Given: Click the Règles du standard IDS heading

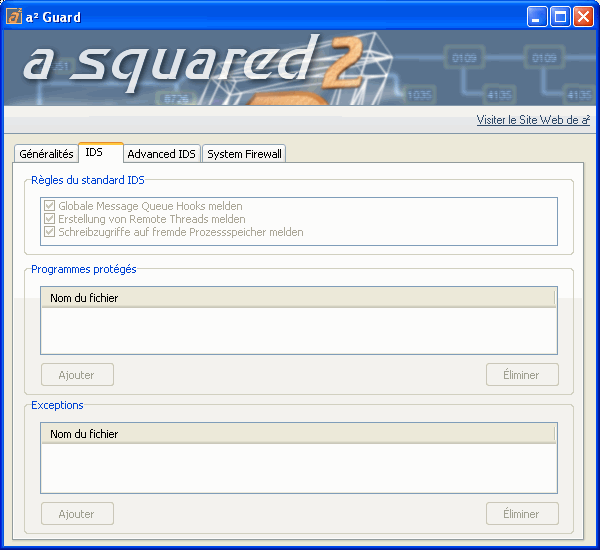Looking at the screenshot, I should (x=88, y=180).
